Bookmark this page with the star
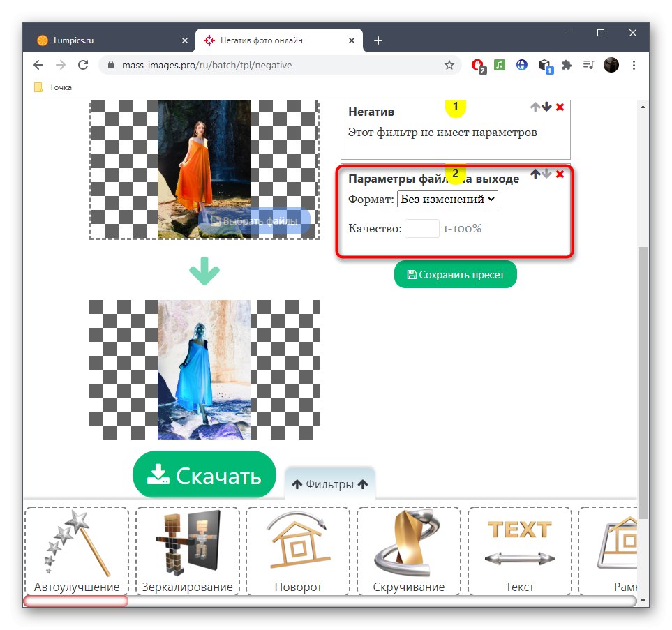Viewport: 672px width, 630px height. pos(449,65)
